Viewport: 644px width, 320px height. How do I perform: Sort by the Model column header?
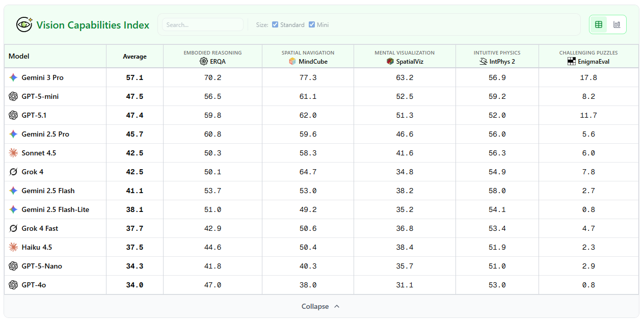pos(19,57)
